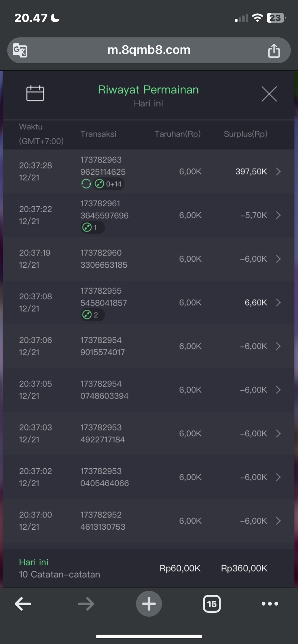Open the calendar date picker icon
The height and width of the screenshot is (644, 298).
point(35,93)
